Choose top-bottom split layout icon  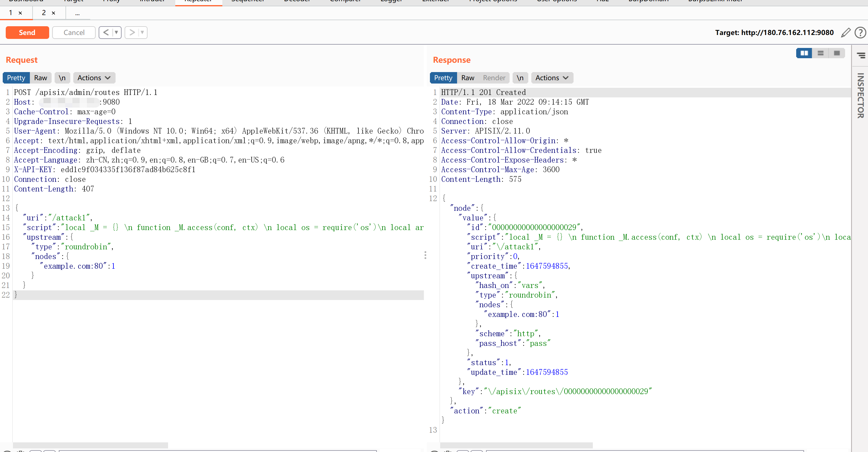821,53
